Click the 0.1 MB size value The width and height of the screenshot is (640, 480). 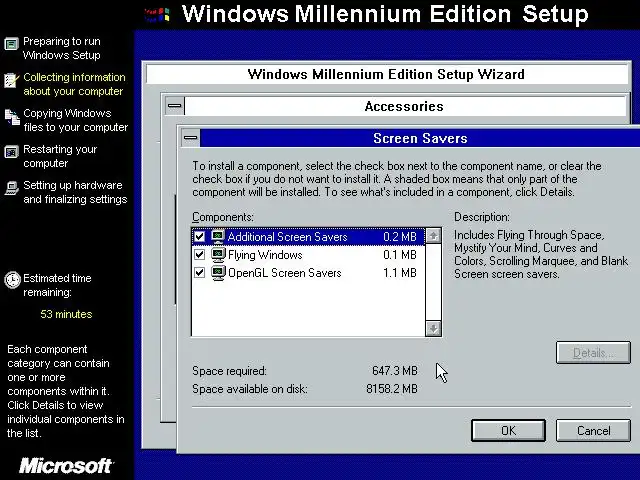coord(400,255)
